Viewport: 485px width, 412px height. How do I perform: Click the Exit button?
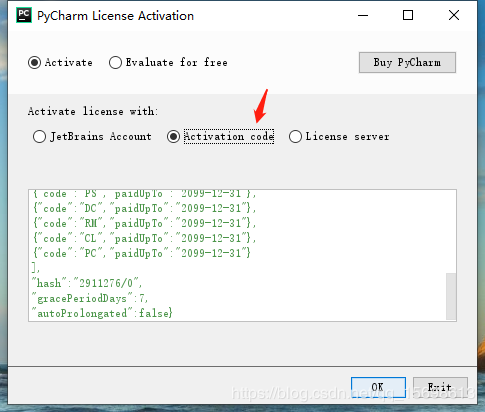click(440, 387)
